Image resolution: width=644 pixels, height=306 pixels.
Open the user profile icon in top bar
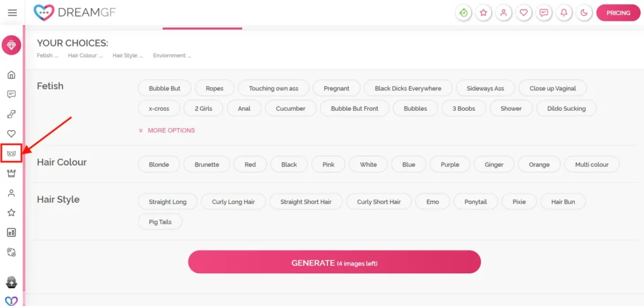[x=503, y=13]
